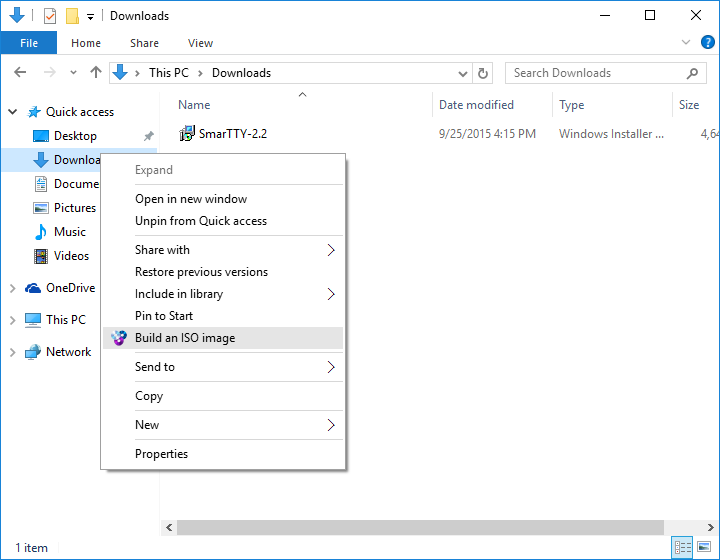720x560 pixels.
Task: Click Downloads in the address breadcrumb
Action: click(x=242, y=73)
